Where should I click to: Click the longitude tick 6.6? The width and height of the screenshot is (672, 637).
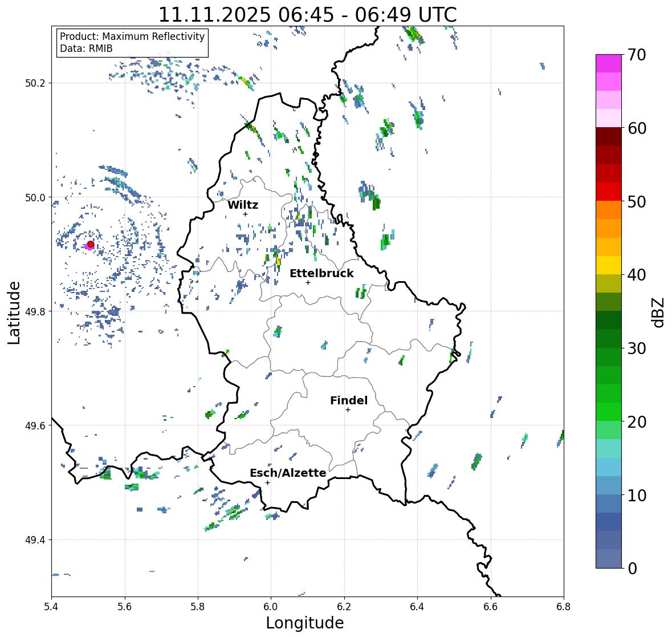point(491,607)
